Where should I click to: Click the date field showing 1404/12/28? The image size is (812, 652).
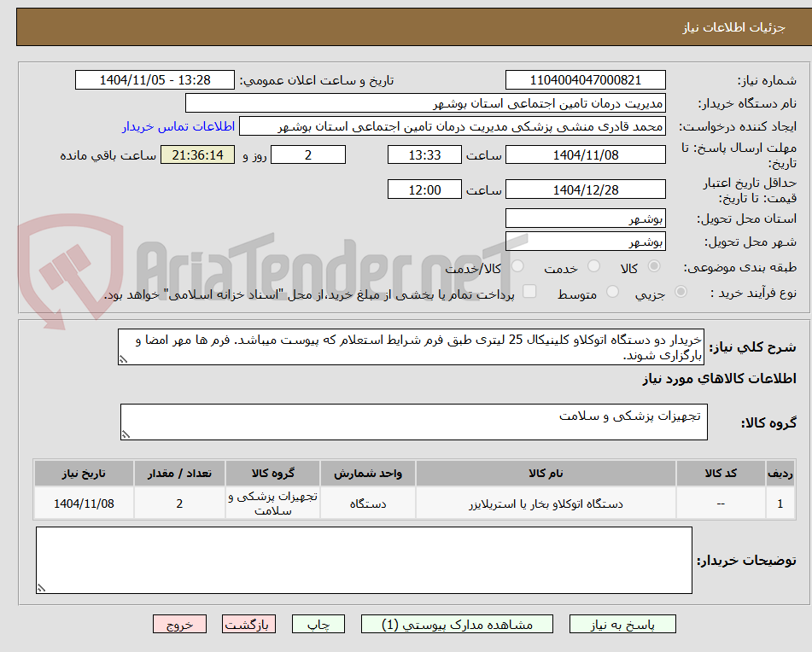pos(586,189)
